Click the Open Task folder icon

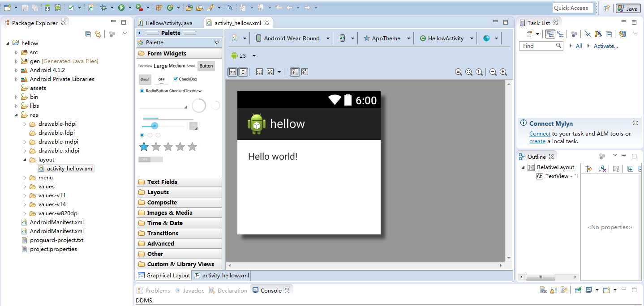tap(199, 8)
